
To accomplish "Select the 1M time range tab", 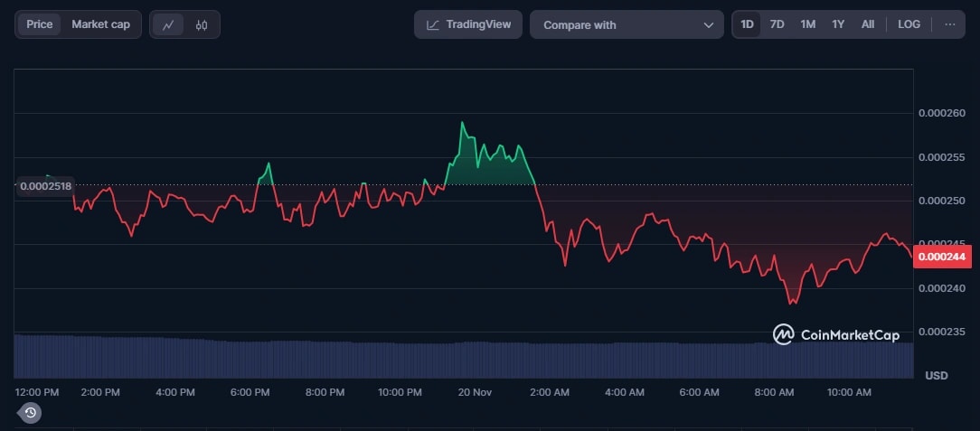I will (807, 24).
